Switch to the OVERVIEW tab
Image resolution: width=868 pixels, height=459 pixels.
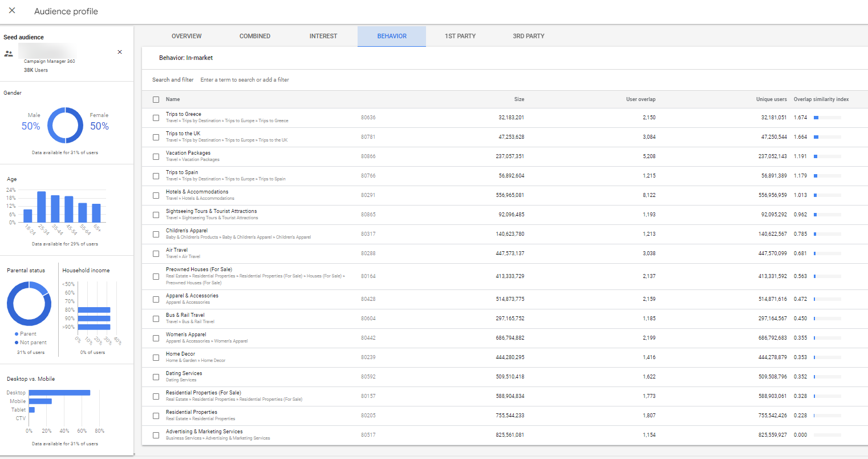click(x=186, y=36)
